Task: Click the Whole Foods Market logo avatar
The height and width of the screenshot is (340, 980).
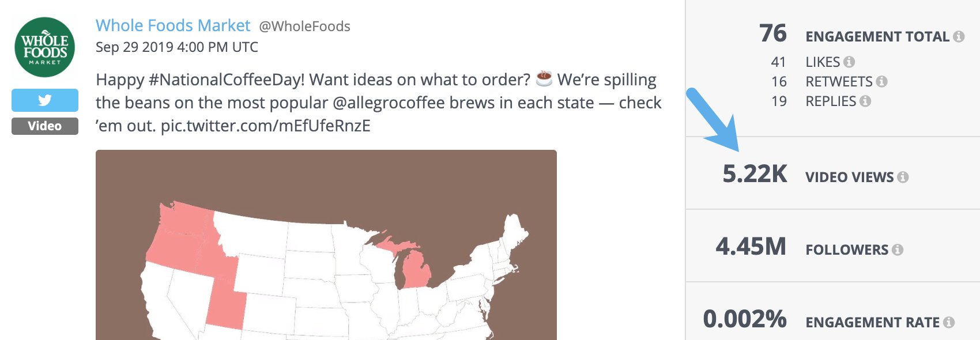Action: [x=45, y=47]
